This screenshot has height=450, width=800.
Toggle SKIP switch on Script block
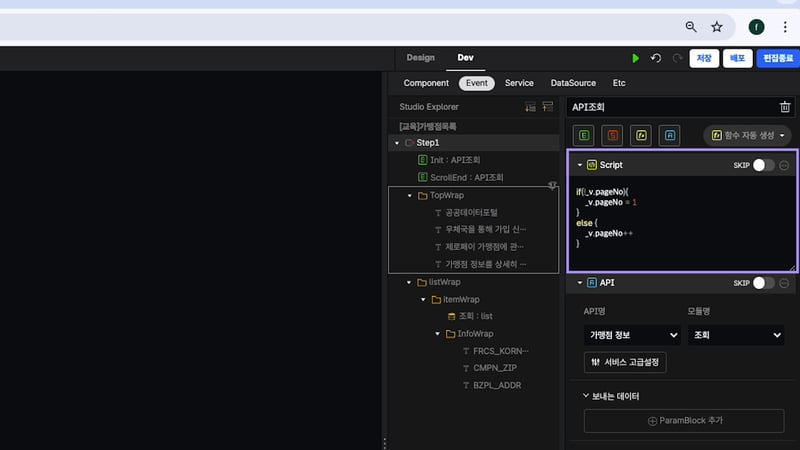point(763,165)
